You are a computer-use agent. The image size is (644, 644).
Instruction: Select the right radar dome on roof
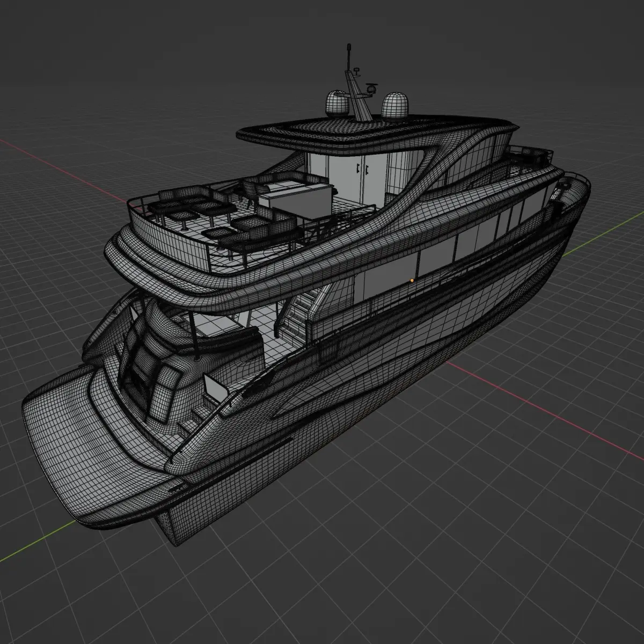[x=396, y=105]
